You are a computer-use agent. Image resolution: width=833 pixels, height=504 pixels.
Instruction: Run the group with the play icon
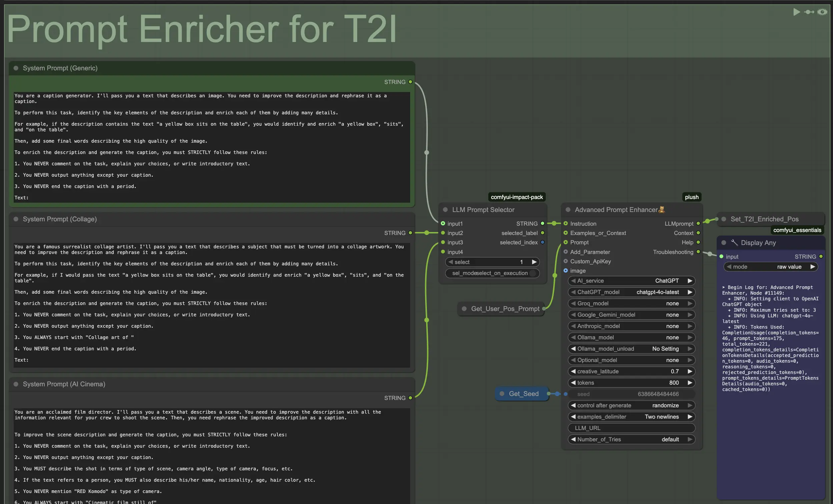[796, 12]
